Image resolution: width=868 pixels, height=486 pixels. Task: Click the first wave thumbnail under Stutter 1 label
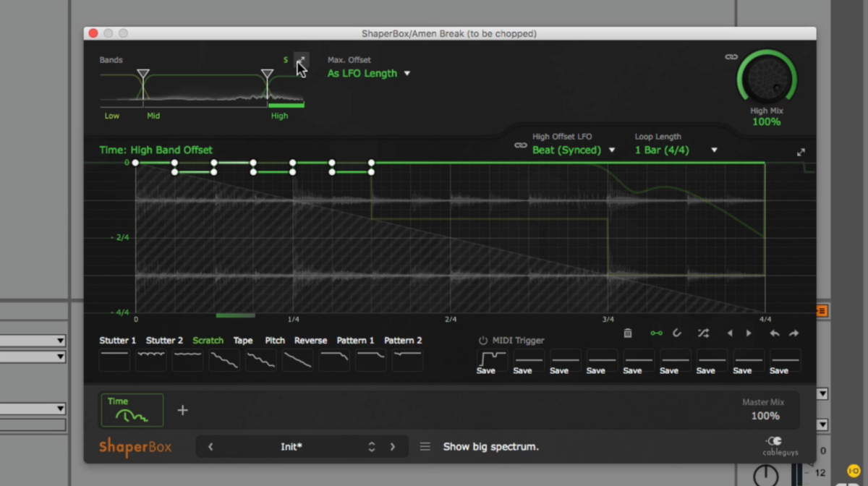tap(114, 359)
